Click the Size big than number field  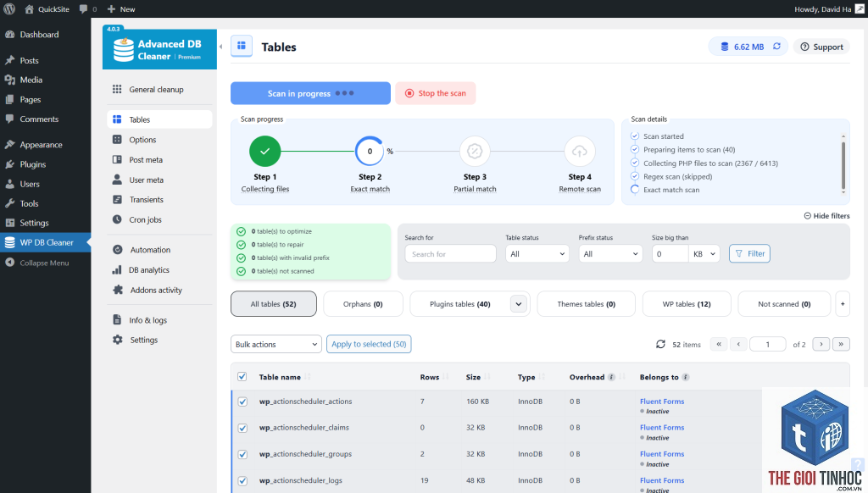coord(670,253)
